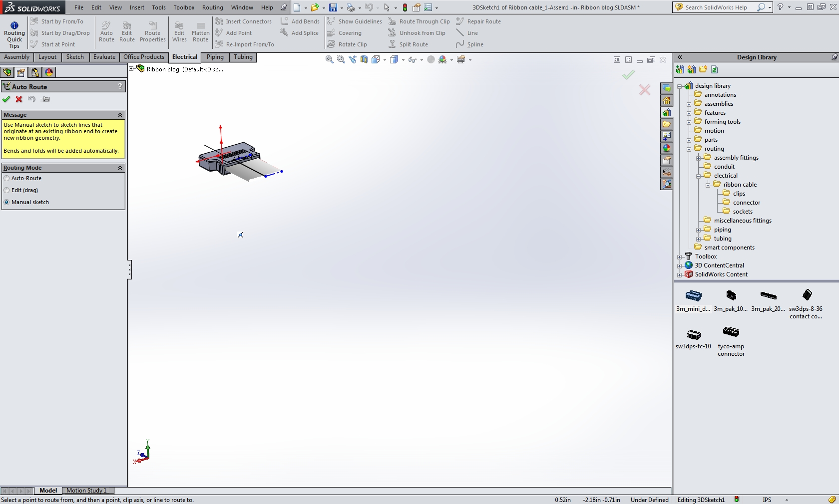Viewport: 839px width, 504px height.
Task: Select the Auto-Route radio button
Action: [x=5, y=178]
